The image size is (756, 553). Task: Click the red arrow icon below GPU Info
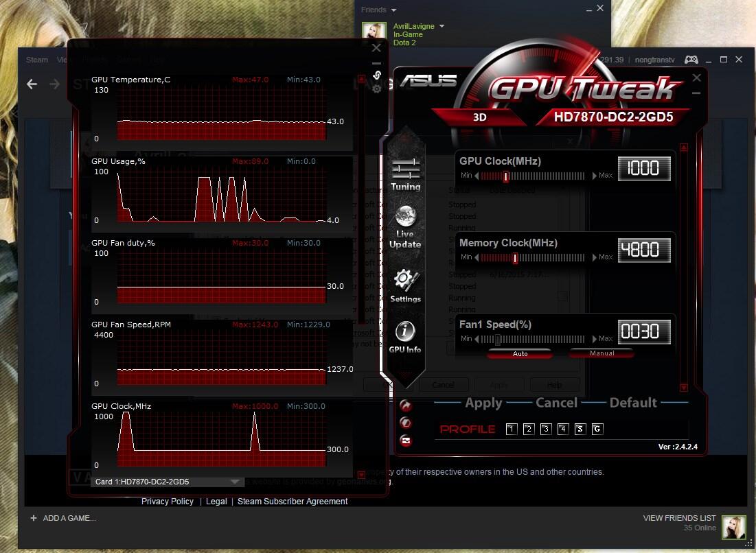click(x=406, y=405)
